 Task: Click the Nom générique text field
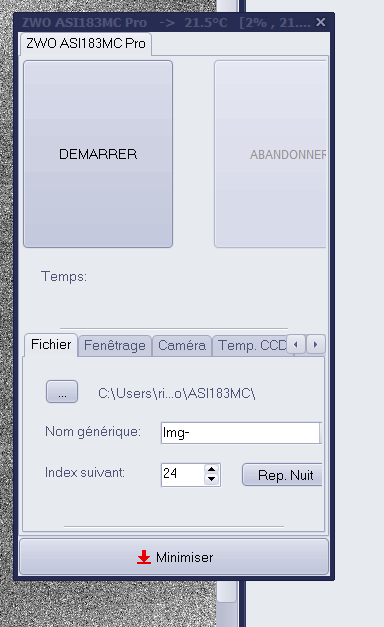(240, 433)
